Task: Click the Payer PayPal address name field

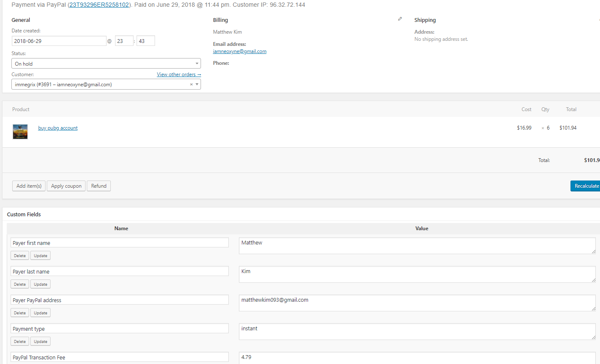Action: tap(120, 300)
